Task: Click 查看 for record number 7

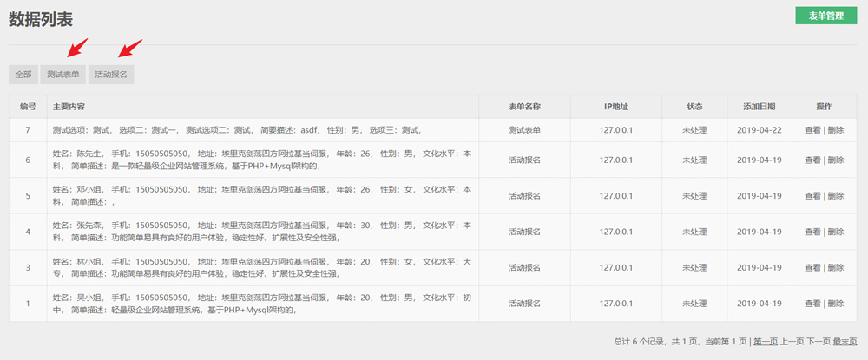Action: pos(812,130)
